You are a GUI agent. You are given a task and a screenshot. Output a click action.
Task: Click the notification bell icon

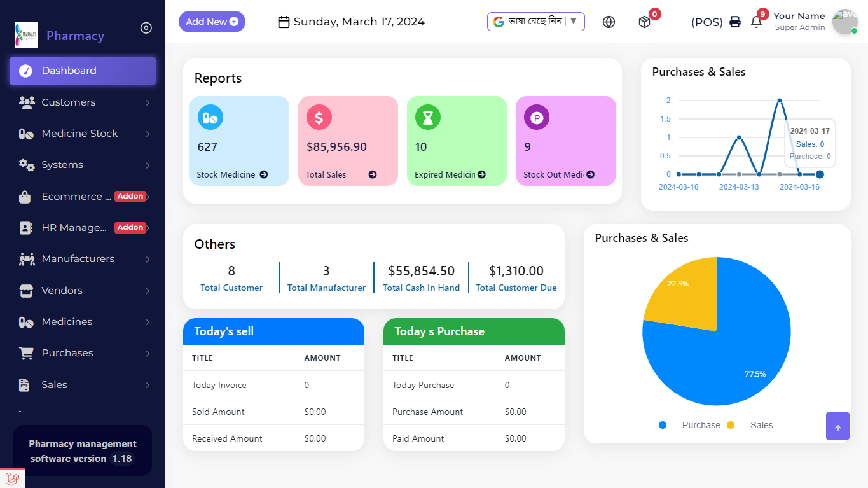tap(756, 22)
